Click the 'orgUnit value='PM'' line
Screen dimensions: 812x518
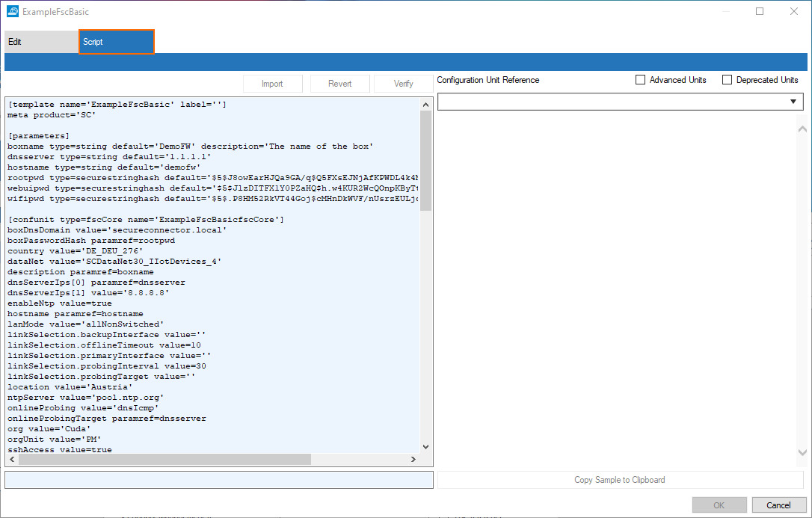click(55, 440)
